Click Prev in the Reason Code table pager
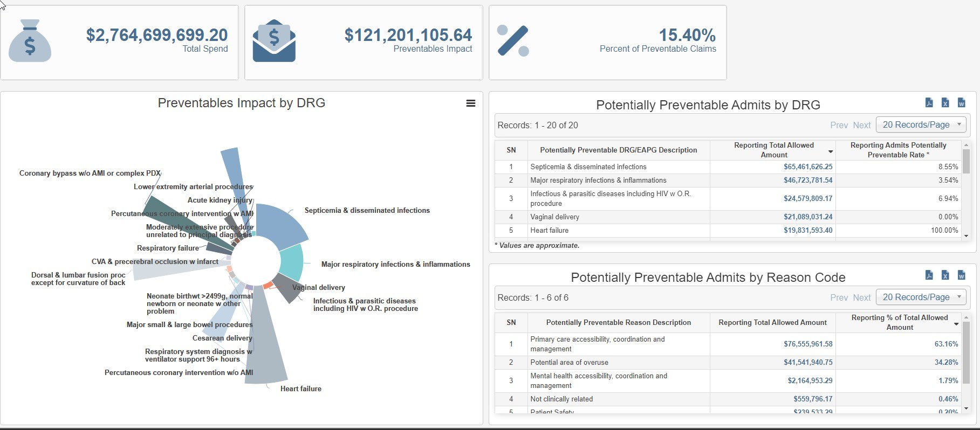 pyautogui.click(x=839, y=297)
